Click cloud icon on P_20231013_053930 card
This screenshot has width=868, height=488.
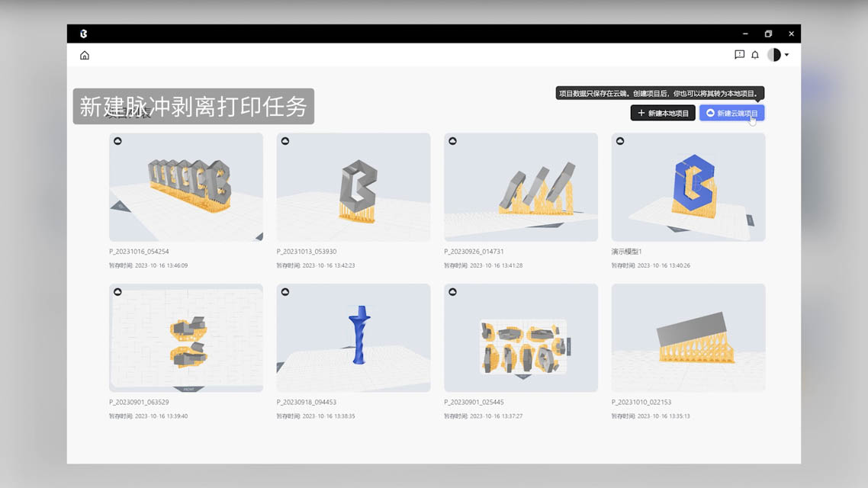(285, 141)
